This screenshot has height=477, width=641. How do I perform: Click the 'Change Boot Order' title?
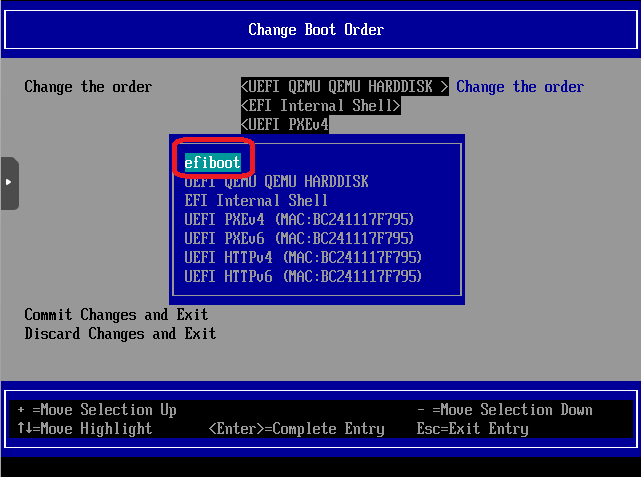(x=316, y=30)
